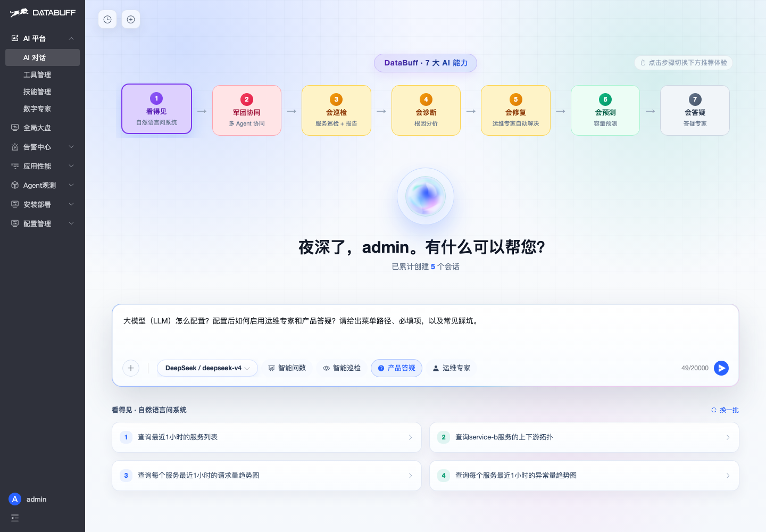The height and width of the screenshot is (532, 766).
Task: Expand the Agent观测 menu chevron
Action: tap(71, 185)
